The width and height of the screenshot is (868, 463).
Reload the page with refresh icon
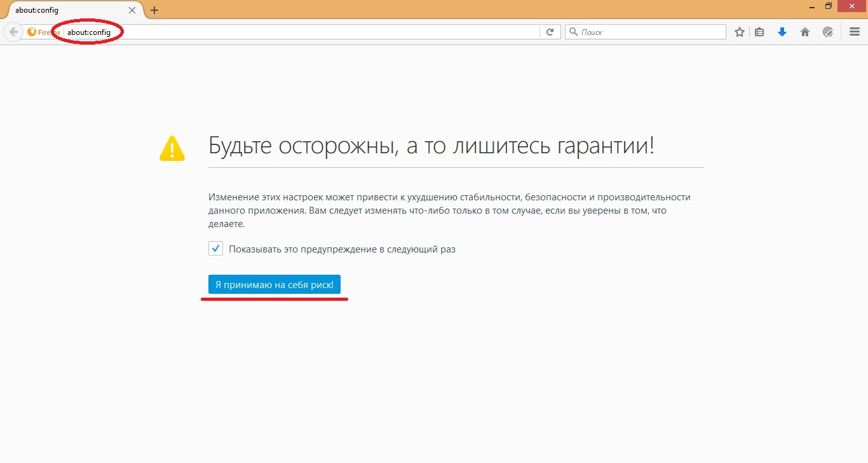(x=550, y=32)
